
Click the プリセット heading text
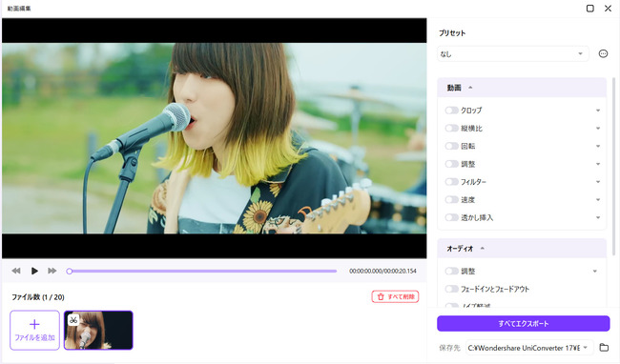tap(452, 33)
